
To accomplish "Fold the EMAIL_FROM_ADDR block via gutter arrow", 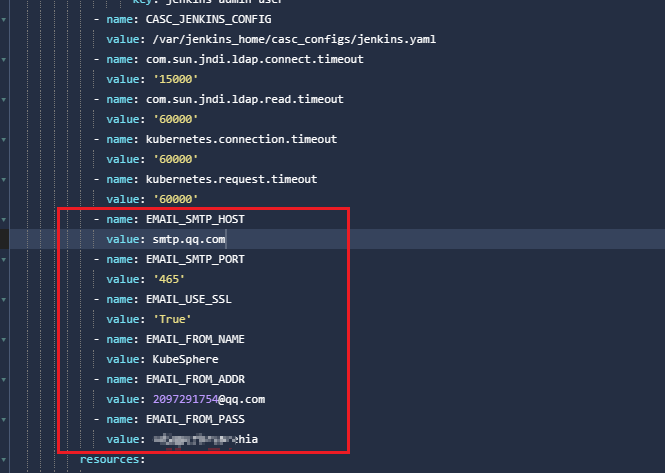I will point(4,379).
